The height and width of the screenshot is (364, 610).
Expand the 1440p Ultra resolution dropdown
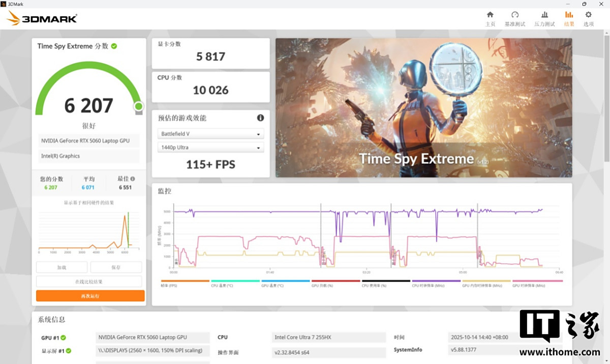tap(210, 147)
